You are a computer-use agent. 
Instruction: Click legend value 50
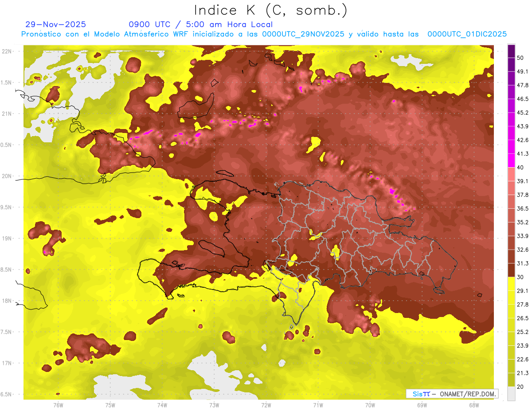coord(520,58)
